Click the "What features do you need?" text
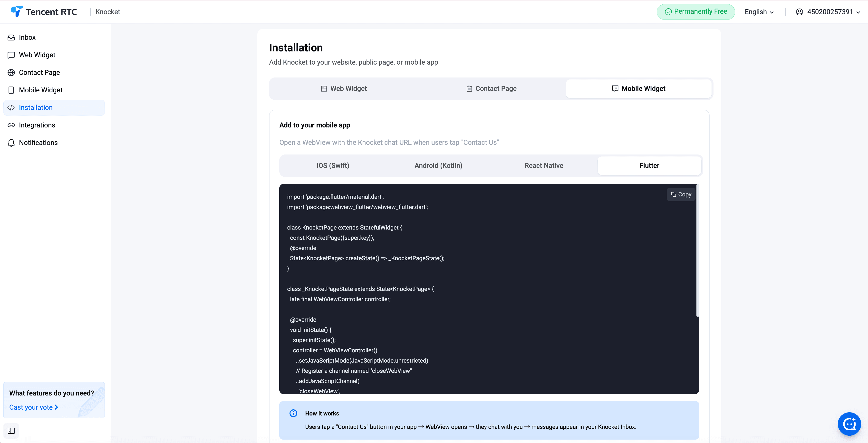The height and width of the screenshot is (443, 868). [x=52, y=393]
